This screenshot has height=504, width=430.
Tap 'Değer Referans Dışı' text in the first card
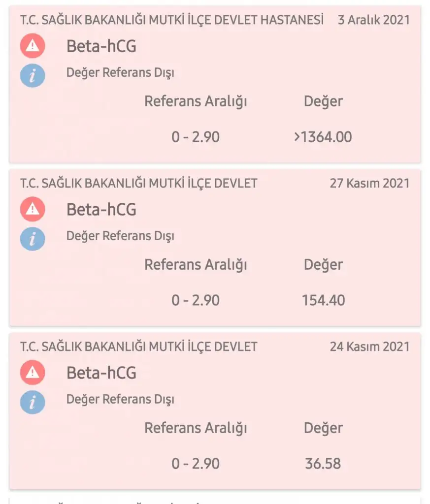[120, 73]
